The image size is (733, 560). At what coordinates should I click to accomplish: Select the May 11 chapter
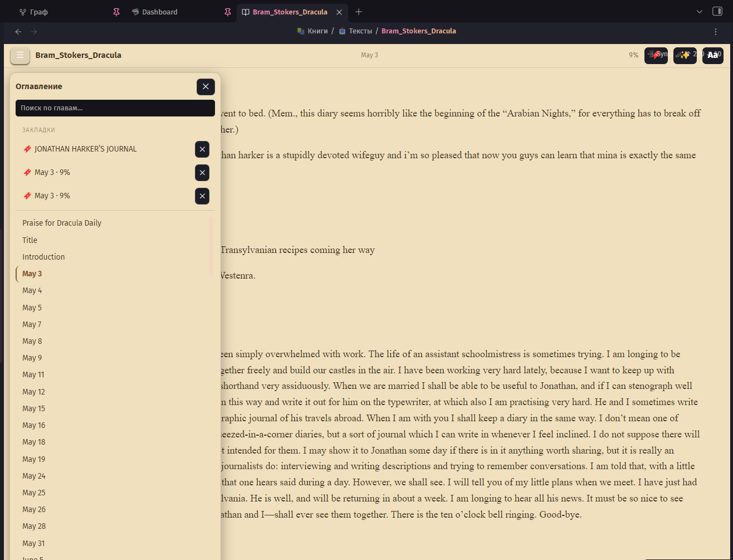[x=33, y=374]
